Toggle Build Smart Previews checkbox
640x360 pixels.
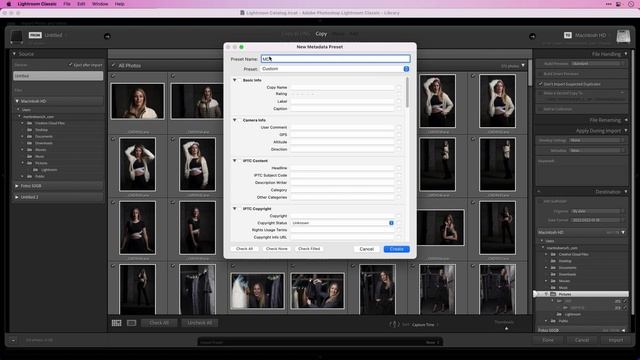click(x=540, y=74)
